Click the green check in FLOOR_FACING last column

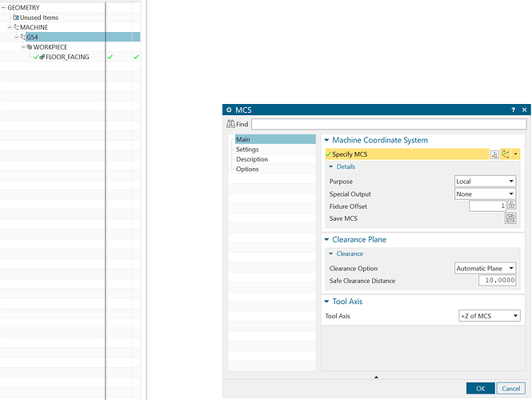[136, 57]
